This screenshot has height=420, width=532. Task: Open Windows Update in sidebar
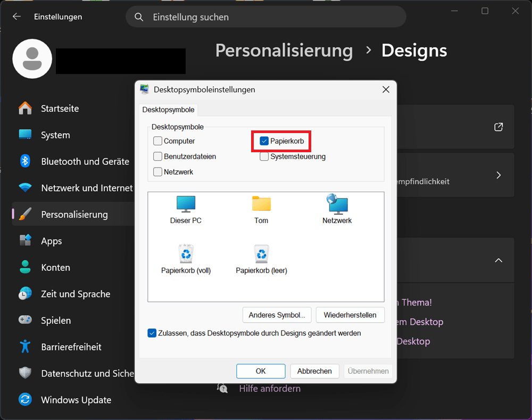pyautogui.click(x=73, y=400)
